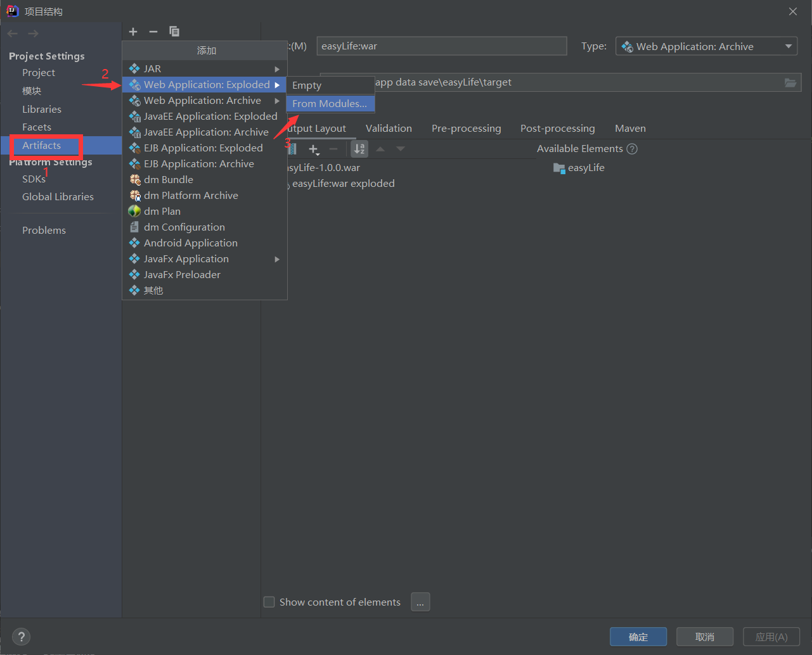Click the 确定 confirm button

click(638, 637)
